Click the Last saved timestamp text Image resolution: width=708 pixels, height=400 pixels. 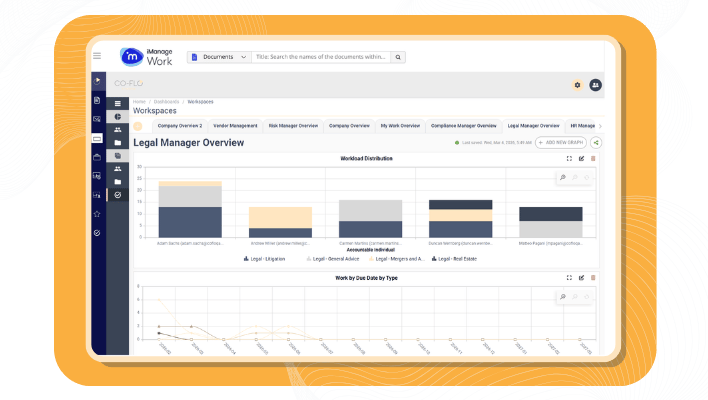tap(496, 143)
